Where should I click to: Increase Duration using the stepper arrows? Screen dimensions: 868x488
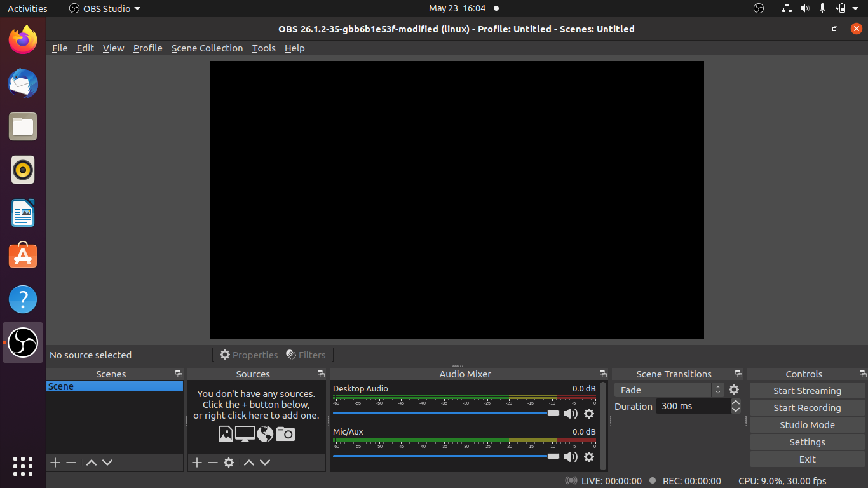(735, 403)
